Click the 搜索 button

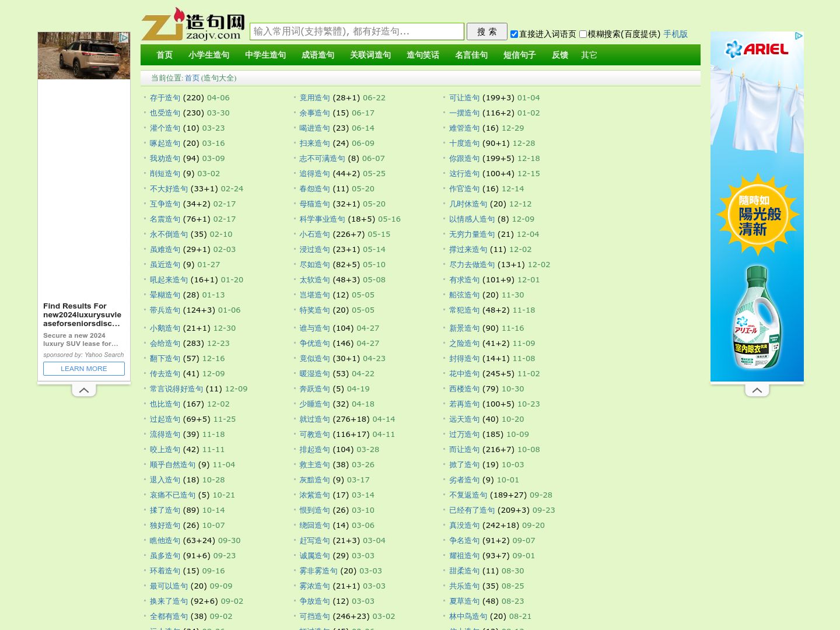point(487,32)
